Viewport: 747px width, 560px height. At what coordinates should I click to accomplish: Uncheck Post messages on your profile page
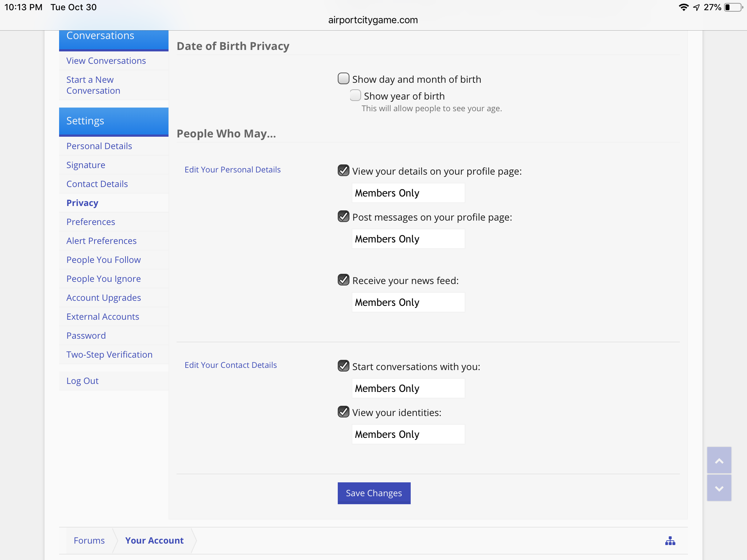344,217
